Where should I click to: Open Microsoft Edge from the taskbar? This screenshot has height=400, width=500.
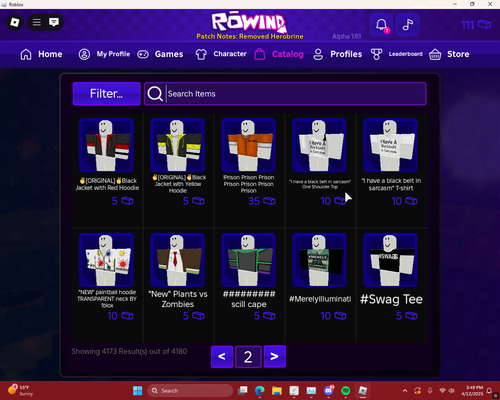[x=260, y=391]
